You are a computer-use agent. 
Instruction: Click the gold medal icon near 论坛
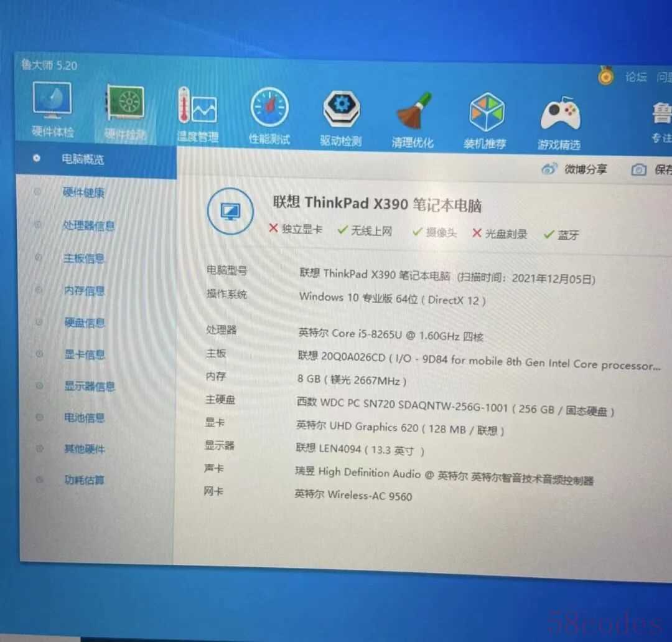tap(605, 76)
